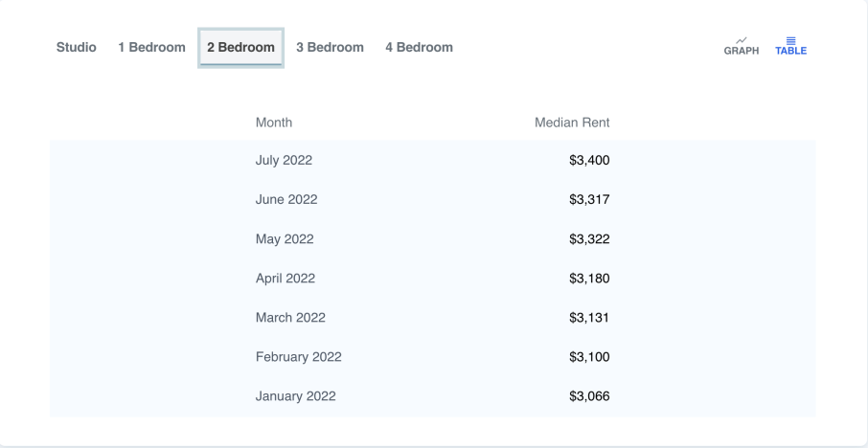The image size is (868, 448).
Task: Show the 3 Bedroom rent data
Action: [330, 47]
